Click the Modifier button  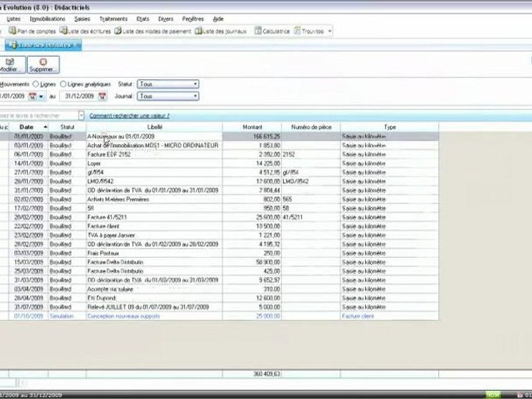[x=12, y=64]
